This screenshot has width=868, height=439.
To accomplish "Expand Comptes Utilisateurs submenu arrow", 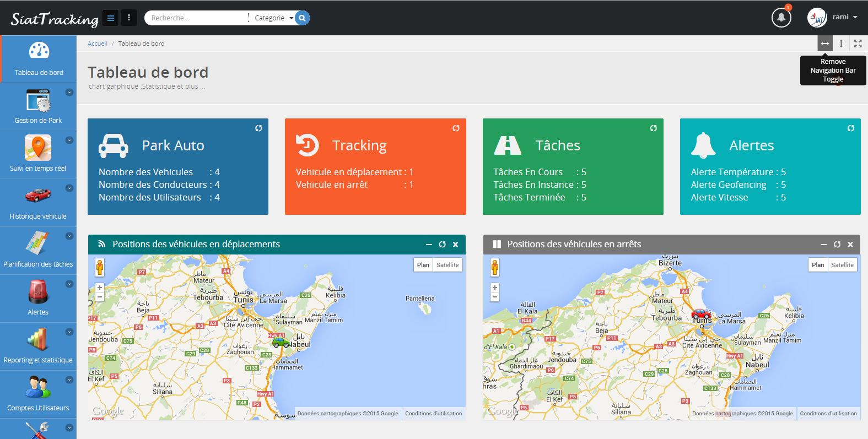I will [69, 380].
